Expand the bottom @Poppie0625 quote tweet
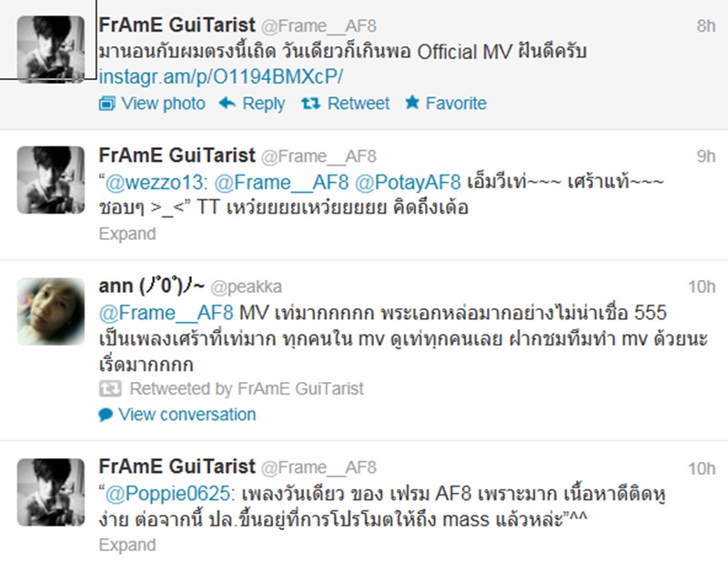Image resolution: width=728 pixels, height=562 pixels. click(127, 545)
